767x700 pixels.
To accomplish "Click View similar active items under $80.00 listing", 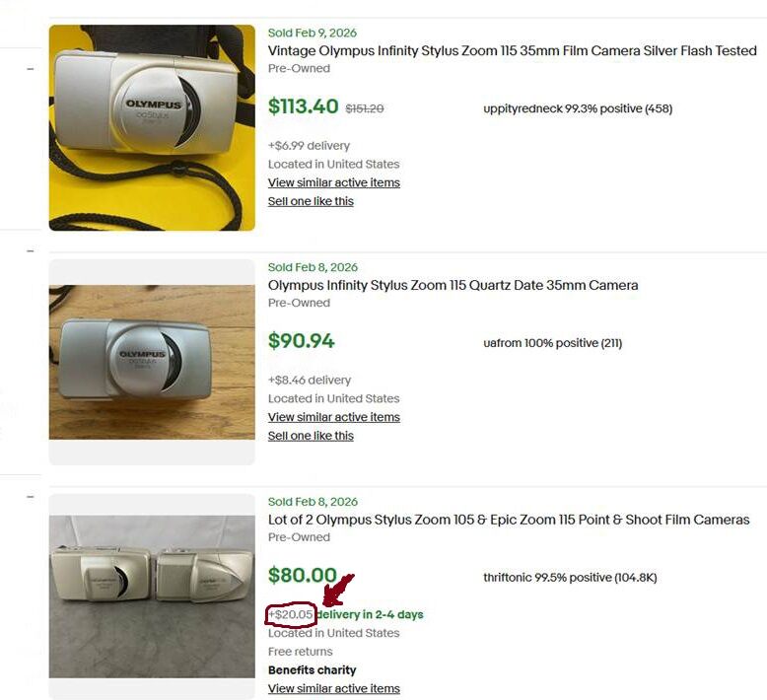I will pos(334,688).
